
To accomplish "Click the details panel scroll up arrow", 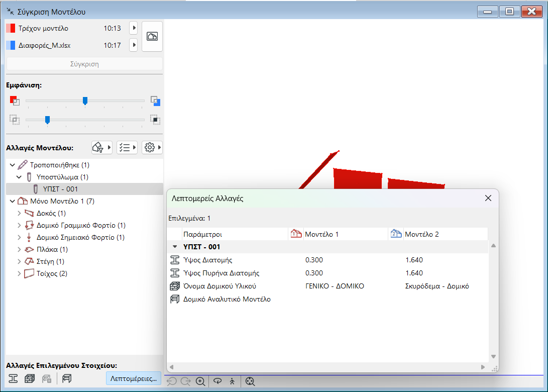I will (x=493, y=245).
